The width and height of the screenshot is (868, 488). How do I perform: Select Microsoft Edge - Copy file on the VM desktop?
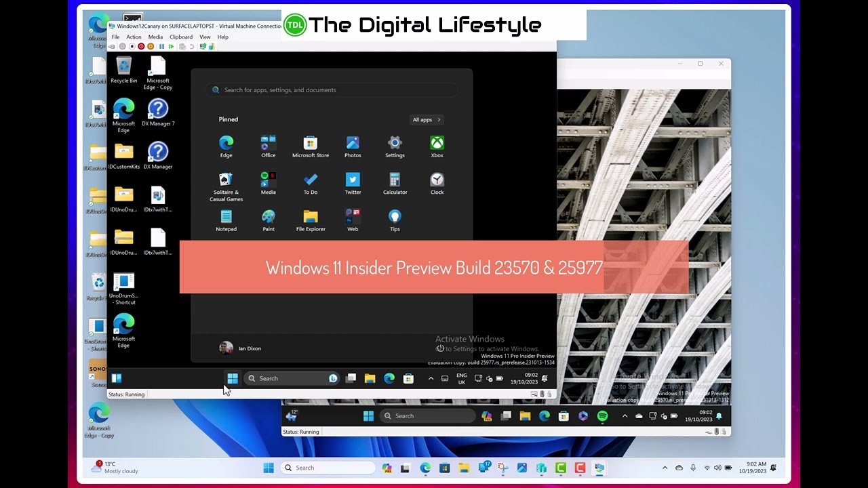158,73
